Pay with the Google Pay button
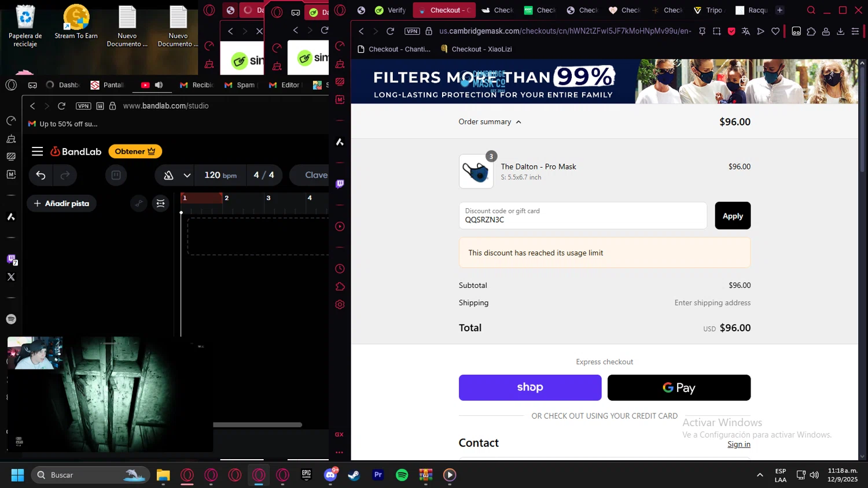Viewport: 868px width, 488px height. coord(679,387)
